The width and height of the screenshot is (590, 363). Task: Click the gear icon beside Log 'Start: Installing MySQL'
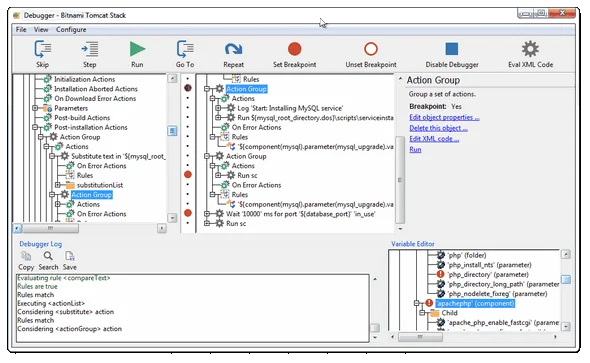(231, 108)
